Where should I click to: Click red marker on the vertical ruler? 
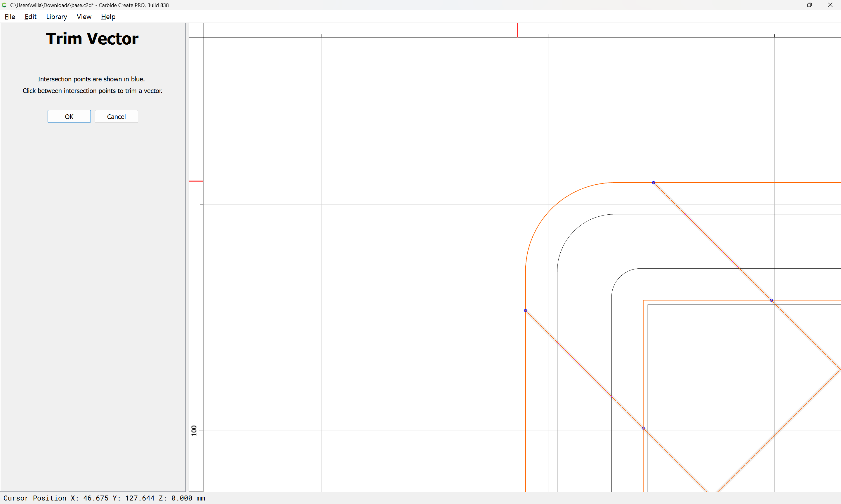point(196,181)
